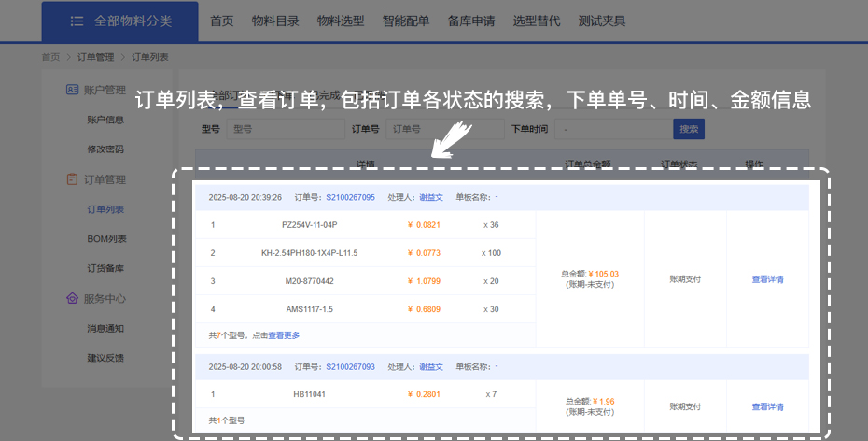This screenshot has width=868, height=441.
Task: Select 测试夹具 in the top navigation
Action: (x=602, y=21)
